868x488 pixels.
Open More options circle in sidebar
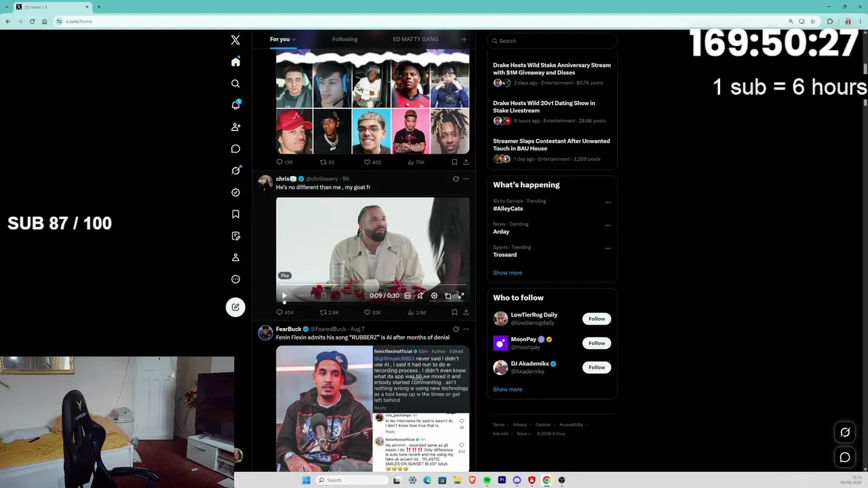point(235,279)
